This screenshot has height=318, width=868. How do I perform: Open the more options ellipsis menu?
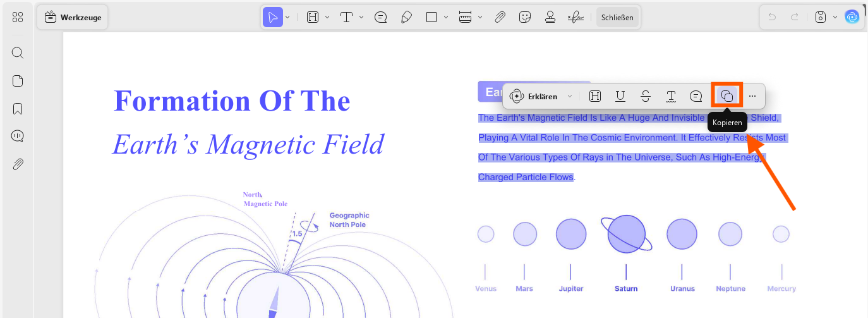752,96
